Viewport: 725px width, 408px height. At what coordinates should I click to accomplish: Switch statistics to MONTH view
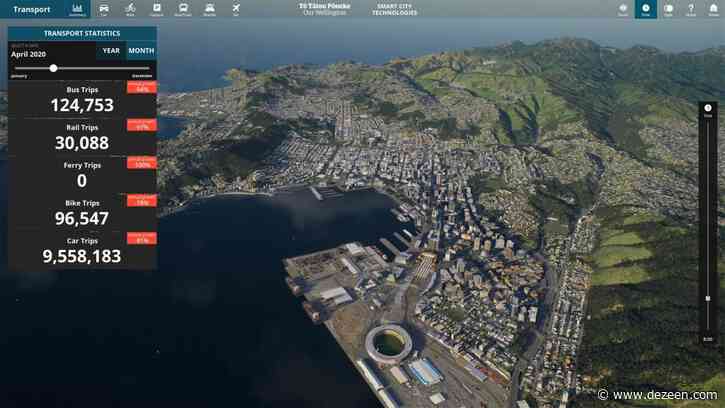pos(141,51)
